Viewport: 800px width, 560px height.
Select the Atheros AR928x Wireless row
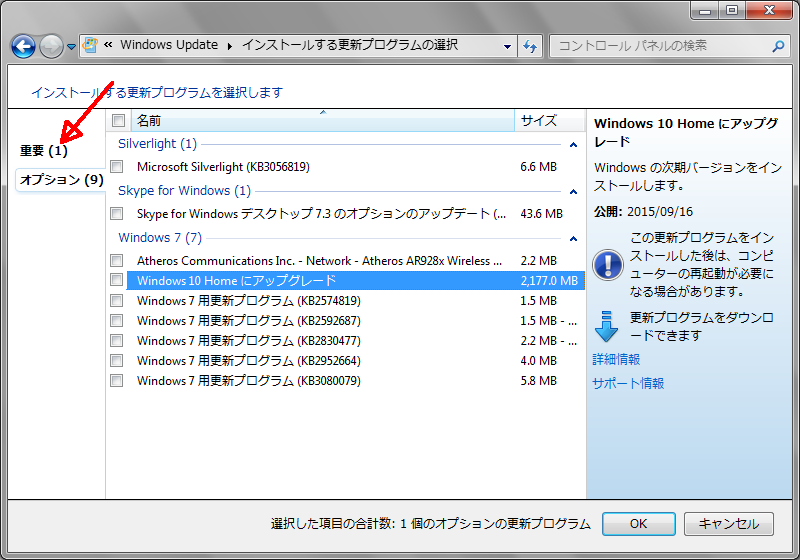click(x=319, y=261)
